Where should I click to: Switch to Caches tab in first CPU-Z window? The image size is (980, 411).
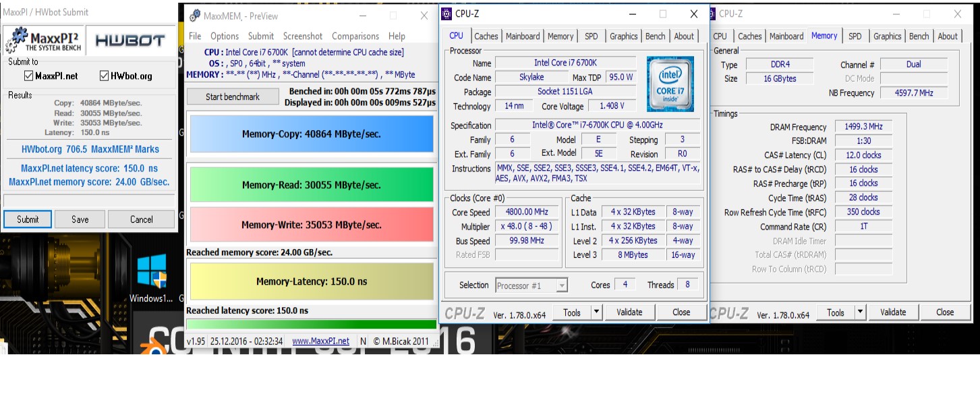[486, 36]
